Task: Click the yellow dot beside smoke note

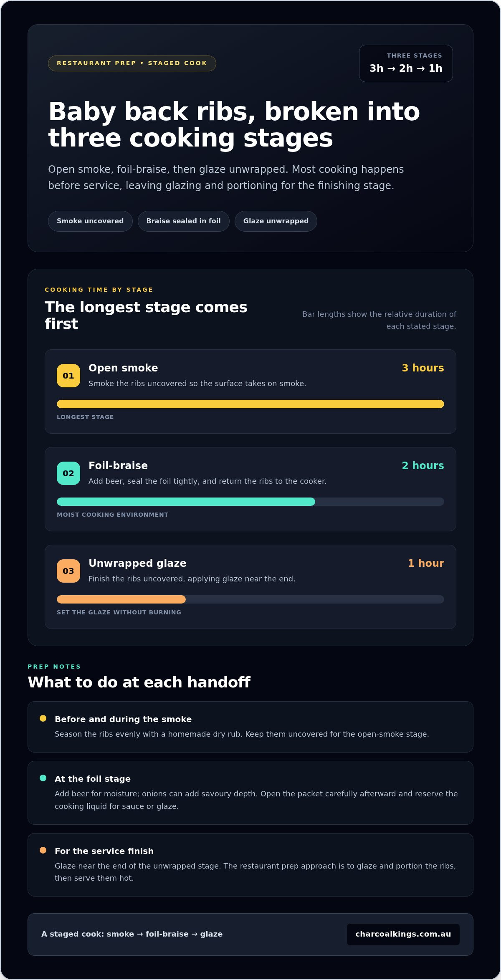Action: (43, 718)
